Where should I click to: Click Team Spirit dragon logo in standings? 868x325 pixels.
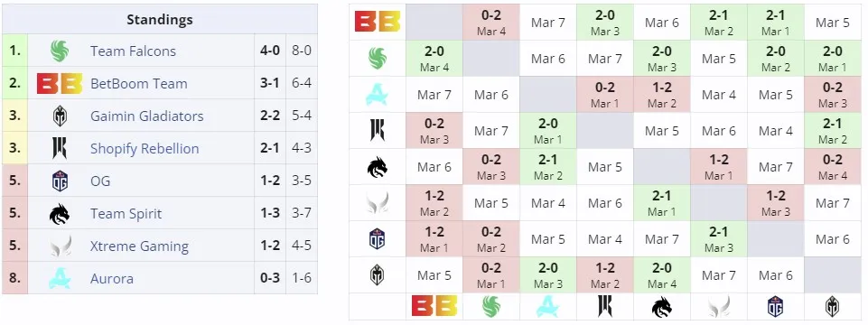(60, 214)
